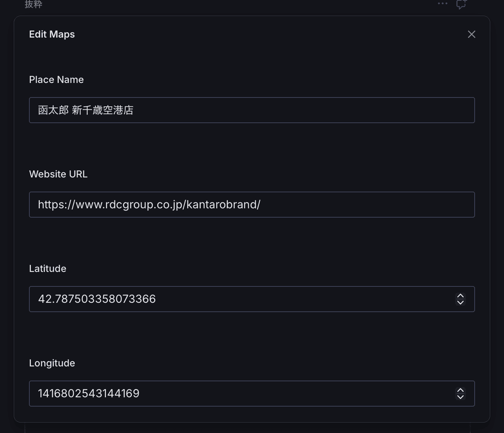
Task: Click the 42.787503358073366 value
Action: point(97,299)
